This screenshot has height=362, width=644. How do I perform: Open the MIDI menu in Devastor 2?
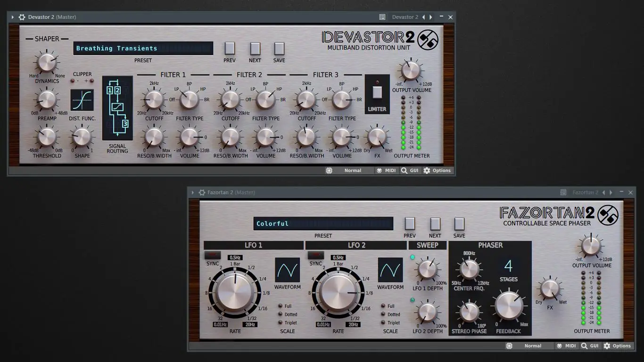386,171
